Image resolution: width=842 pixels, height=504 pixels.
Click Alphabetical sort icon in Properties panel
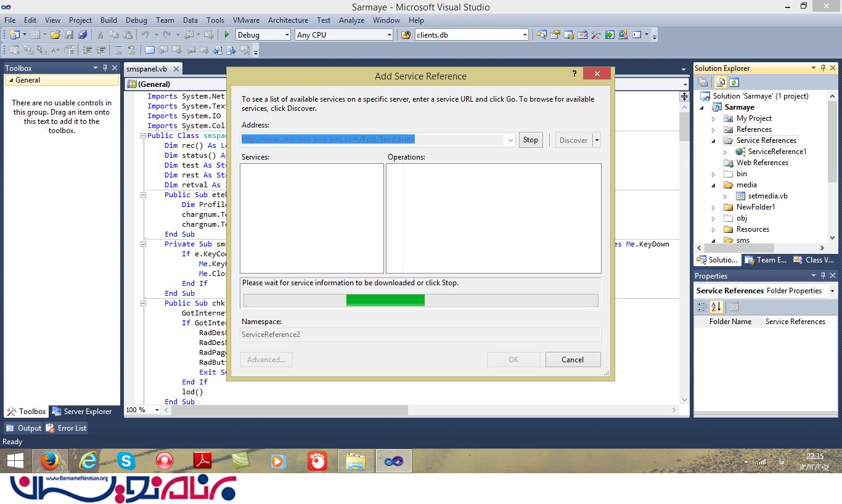click(x=716, y=306)
